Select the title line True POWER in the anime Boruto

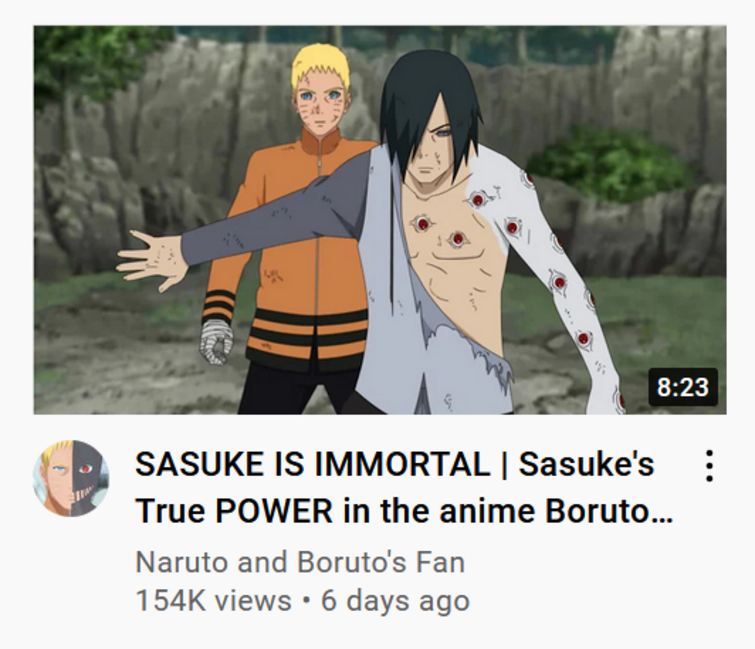click(404, 510)
